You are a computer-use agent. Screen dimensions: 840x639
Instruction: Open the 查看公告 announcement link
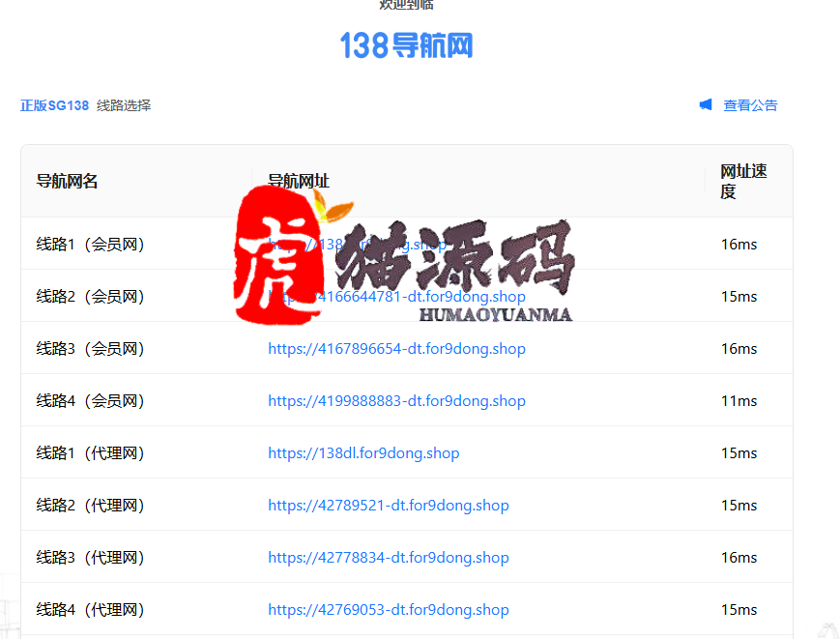coord(750,105)
